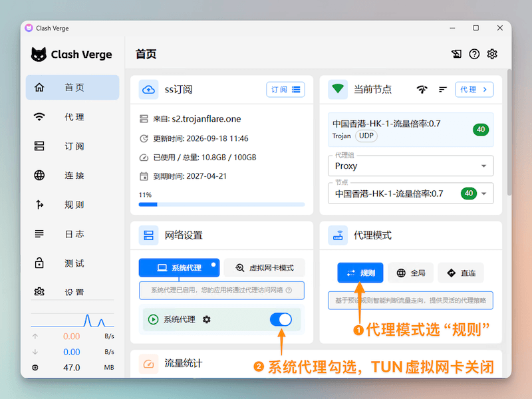The image size is (532, 399).
Task: Click the 流量统计 gauge icon
Action: pos(148,364)
